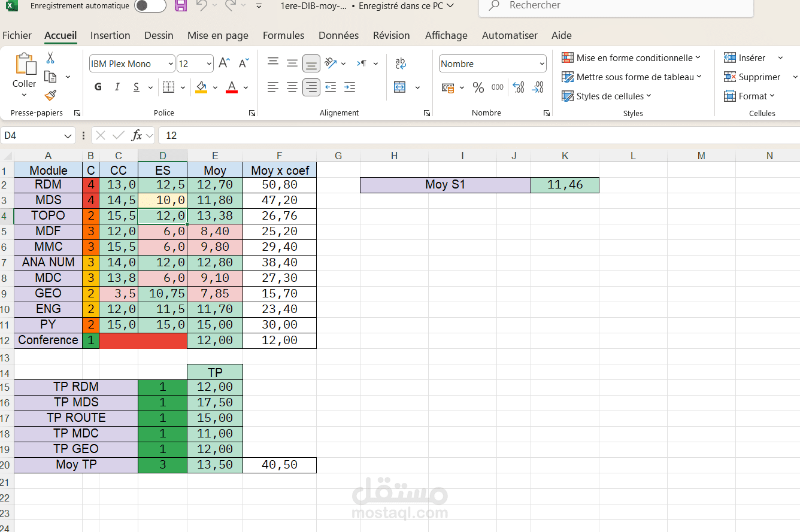800x532 pixels.
Task: Open Mise en forme conditionnelle menu
Action: click(631, 58)
